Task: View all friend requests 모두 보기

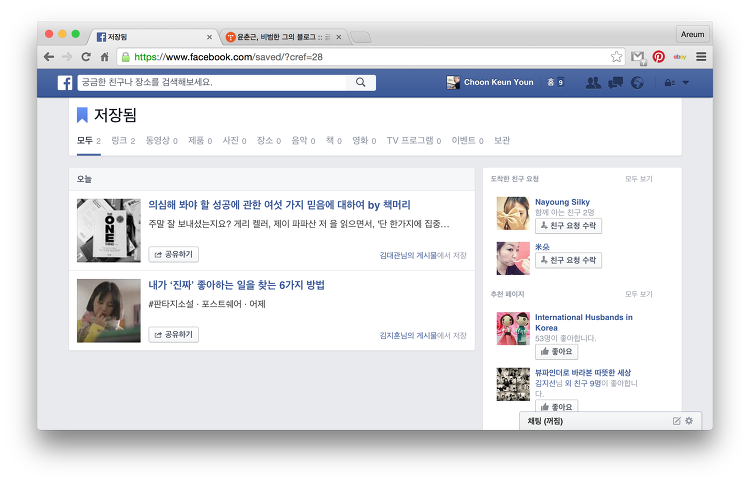Action: pos(639,179)
